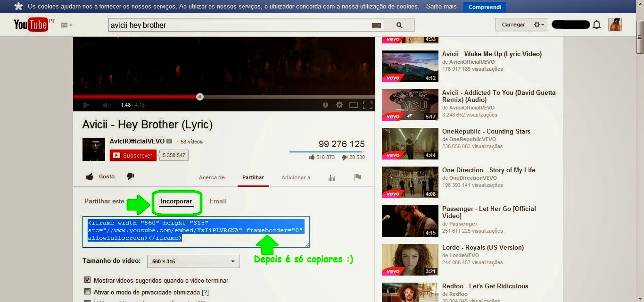Open Passenger - Let Her Go title
The width and height of the screenshot is (644, 302).
point(489,212)
